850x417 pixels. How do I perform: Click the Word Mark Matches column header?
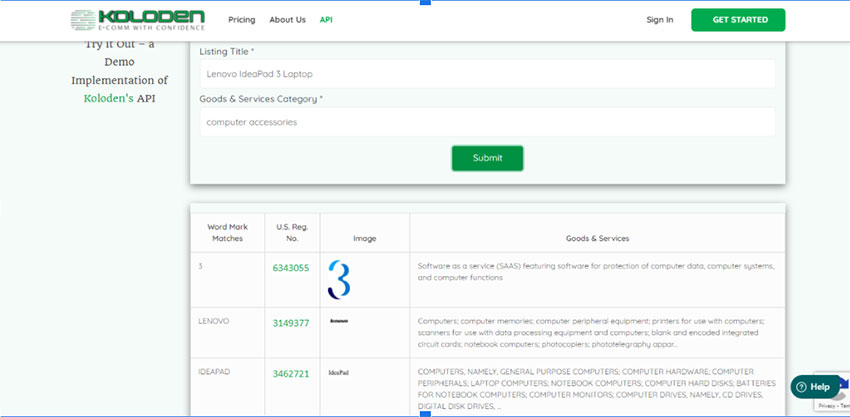click(228, 233)
